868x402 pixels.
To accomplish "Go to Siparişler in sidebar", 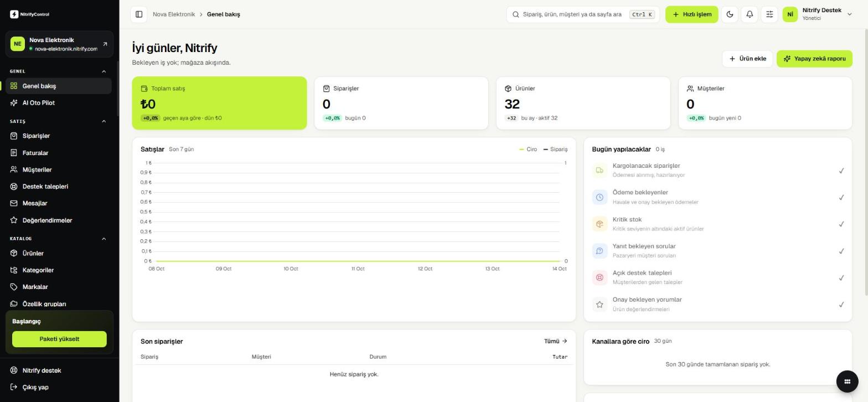I will click(x=59, y=136).
